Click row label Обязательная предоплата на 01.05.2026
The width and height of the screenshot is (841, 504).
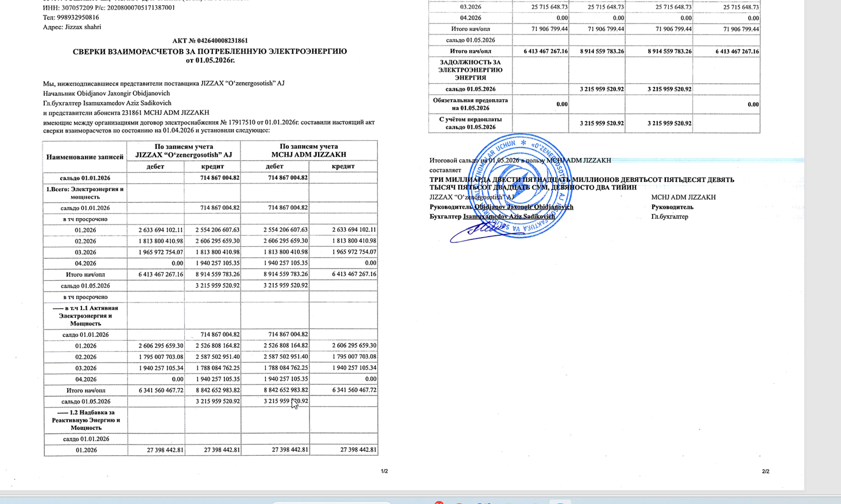470,104
